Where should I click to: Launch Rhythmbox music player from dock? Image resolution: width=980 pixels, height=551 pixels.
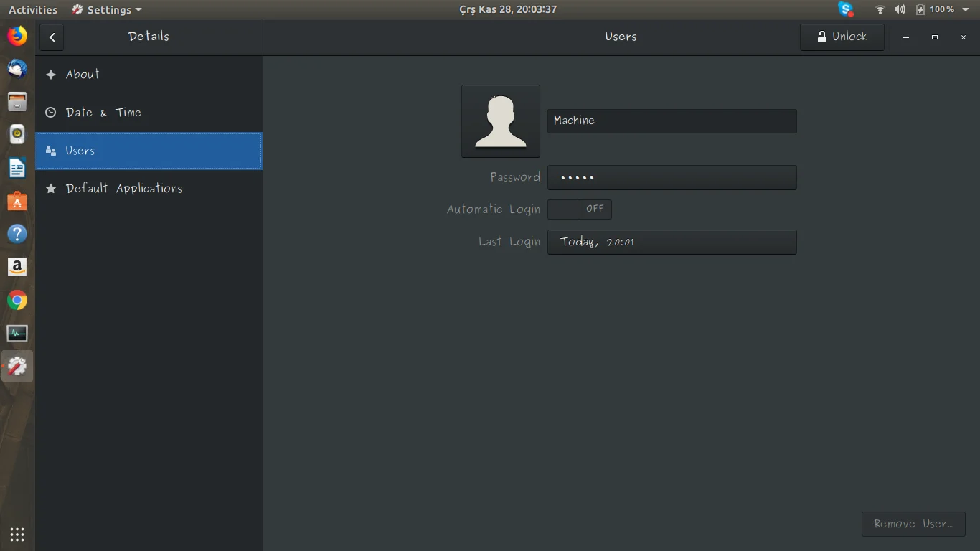tap(17, 134)
